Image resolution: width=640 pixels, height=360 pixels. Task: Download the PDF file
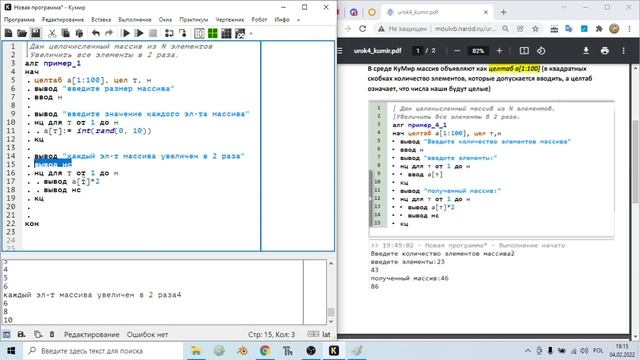tap(586, 51)
